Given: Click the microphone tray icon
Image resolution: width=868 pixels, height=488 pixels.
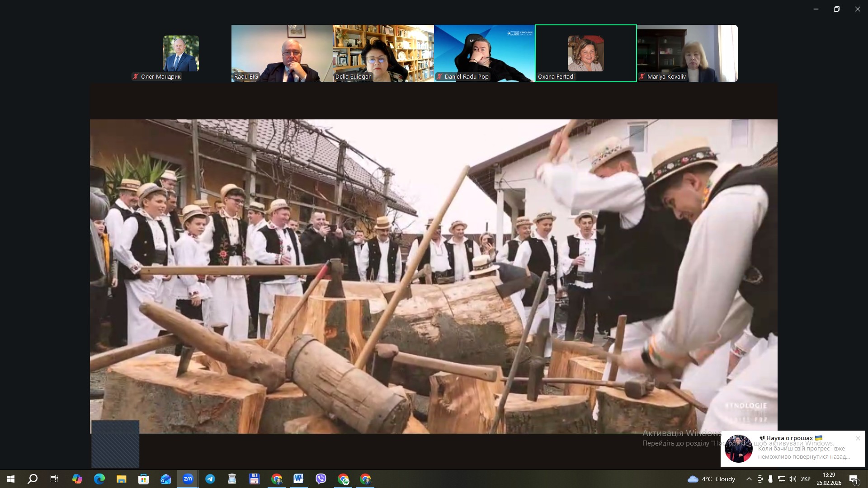Looking at the screenshot, I should point(770,479).
